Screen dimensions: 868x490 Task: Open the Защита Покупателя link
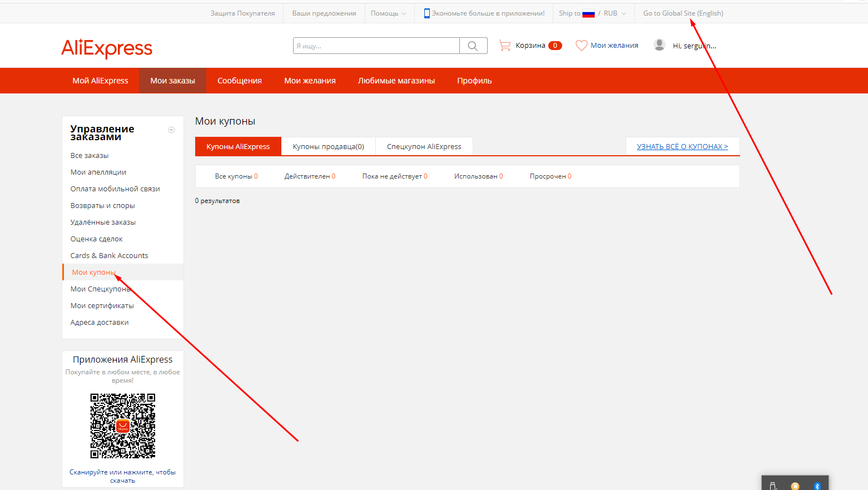242,13
